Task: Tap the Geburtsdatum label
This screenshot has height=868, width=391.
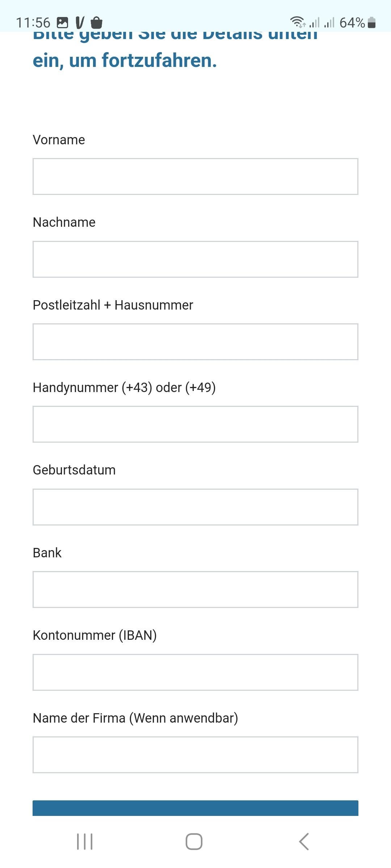Action: [x=74, y=470]
